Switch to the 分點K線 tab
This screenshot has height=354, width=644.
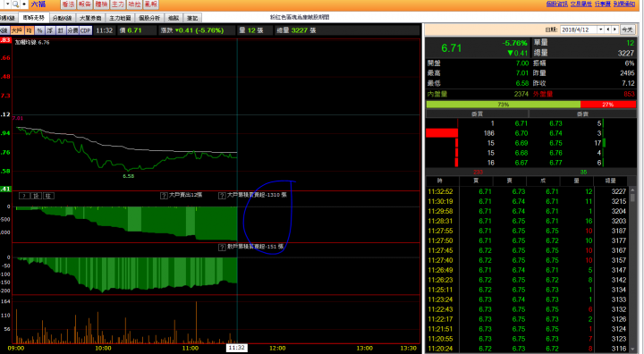62,18
